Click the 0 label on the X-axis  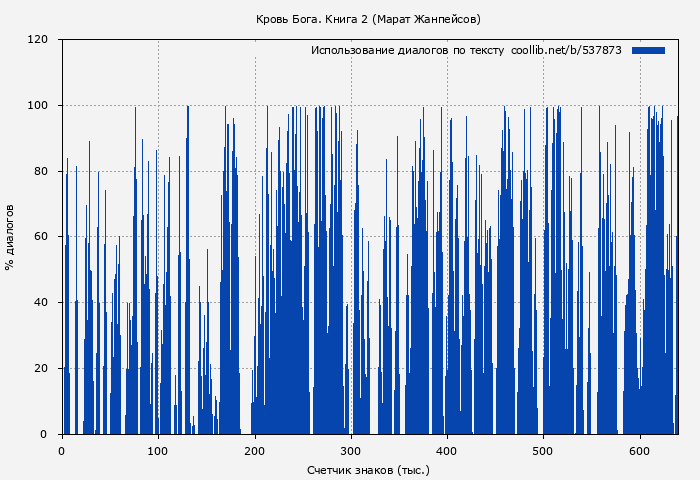62,451
